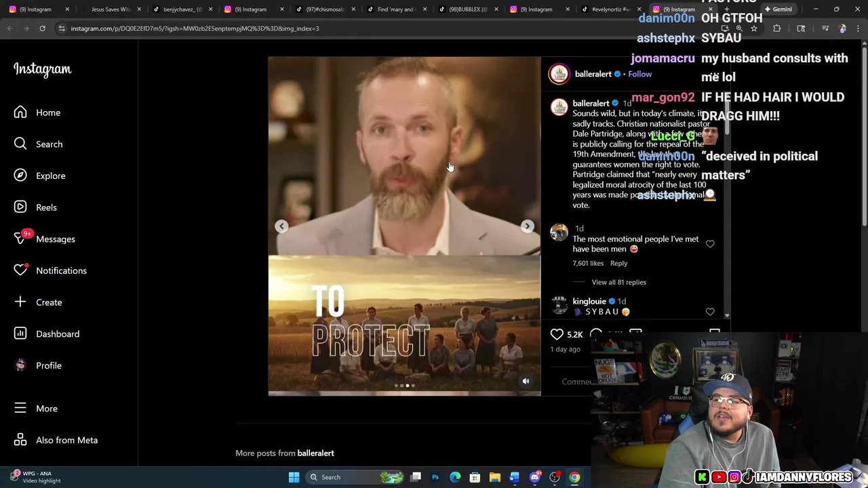The height and width of the screenshot is (488, 868).
Task: Click the Instagram logo in sidebar
Action: (x=42, y=69)
